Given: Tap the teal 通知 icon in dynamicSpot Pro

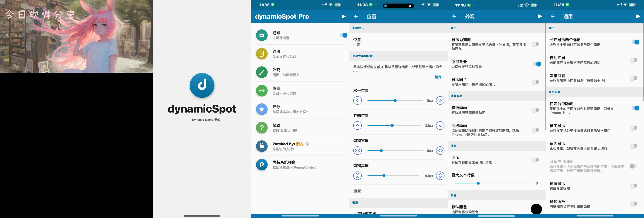Looking at the screenshot, I should [262, 35].
